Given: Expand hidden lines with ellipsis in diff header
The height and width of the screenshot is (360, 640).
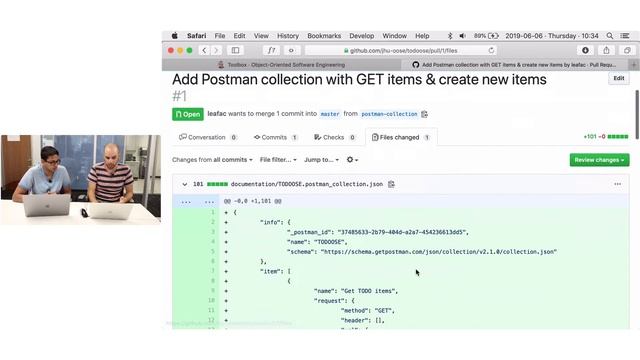Looking at the screenshot, I should [198, 202].
